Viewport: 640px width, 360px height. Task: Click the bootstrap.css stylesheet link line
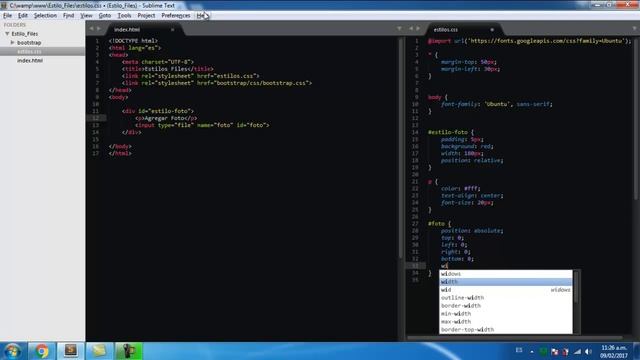(217, 83)
